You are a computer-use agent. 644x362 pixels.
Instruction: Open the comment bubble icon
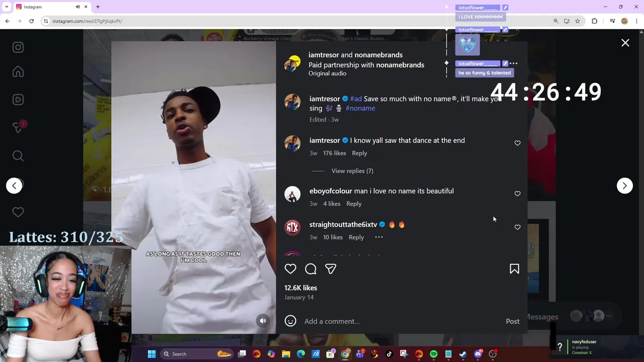(x=310, y=269)
